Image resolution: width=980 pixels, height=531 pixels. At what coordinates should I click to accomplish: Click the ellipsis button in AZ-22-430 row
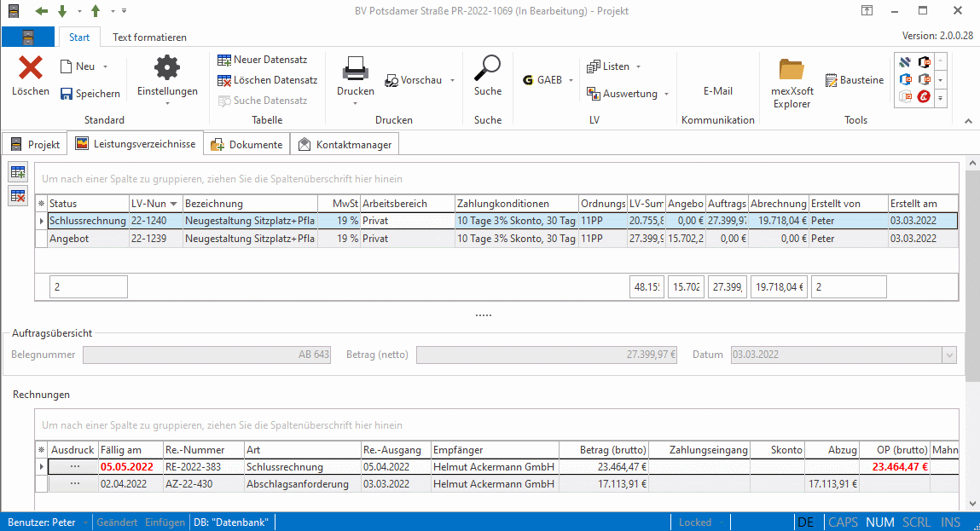[74, 484]
